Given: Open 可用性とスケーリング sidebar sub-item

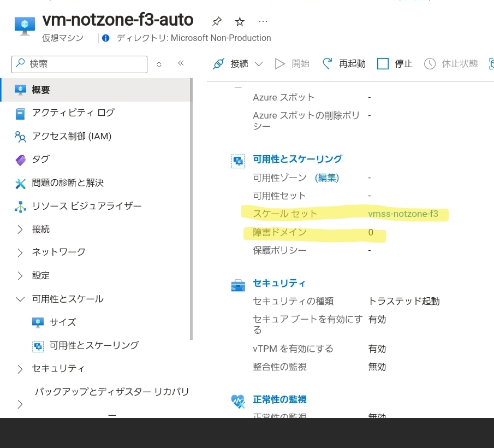Looking at the screenshot, I should point(95,345).
